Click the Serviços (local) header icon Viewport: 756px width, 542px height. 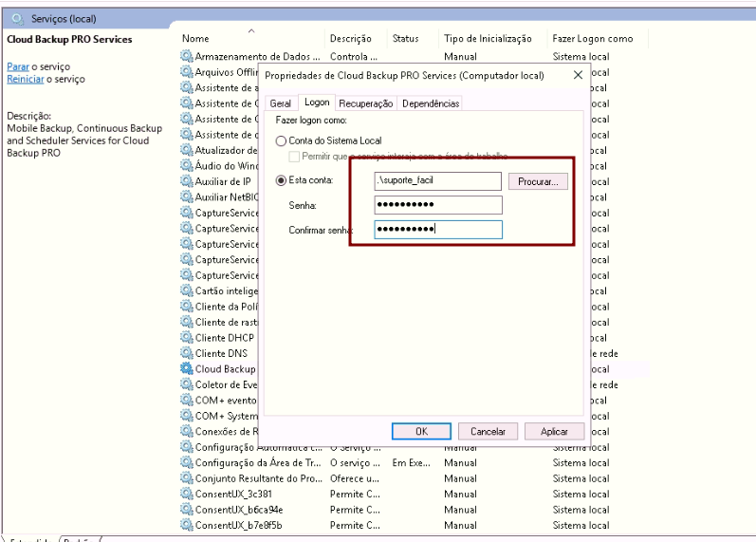click(x=18, y=19)
